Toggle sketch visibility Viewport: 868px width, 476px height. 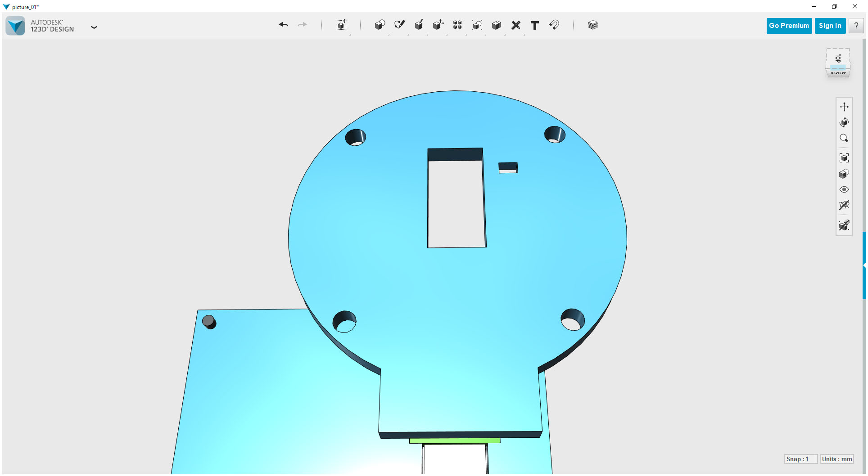[845, 225]
